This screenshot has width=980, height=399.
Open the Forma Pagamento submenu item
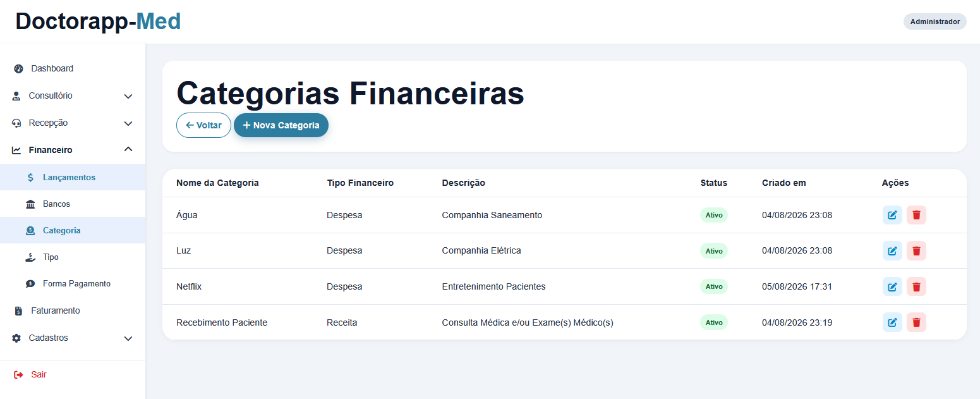(x=73, y=284)
